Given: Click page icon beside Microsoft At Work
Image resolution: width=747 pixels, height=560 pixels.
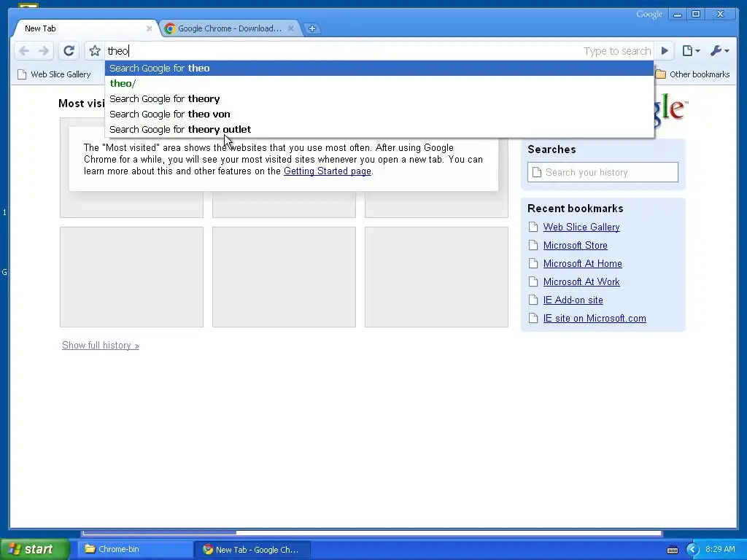Looking at the screenshot, I should click(x=533, y=282).
